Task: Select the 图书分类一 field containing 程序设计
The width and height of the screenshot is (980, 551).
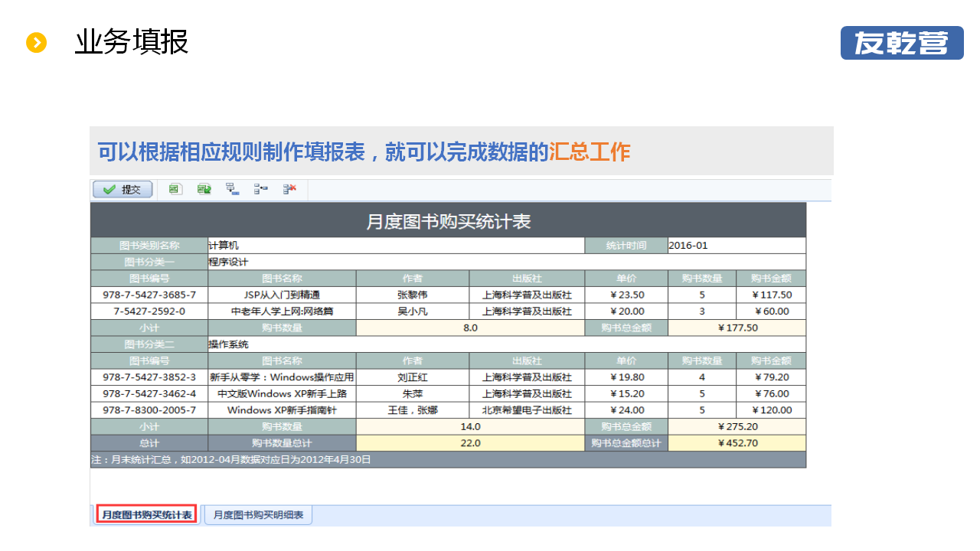Action: [506, 262]
